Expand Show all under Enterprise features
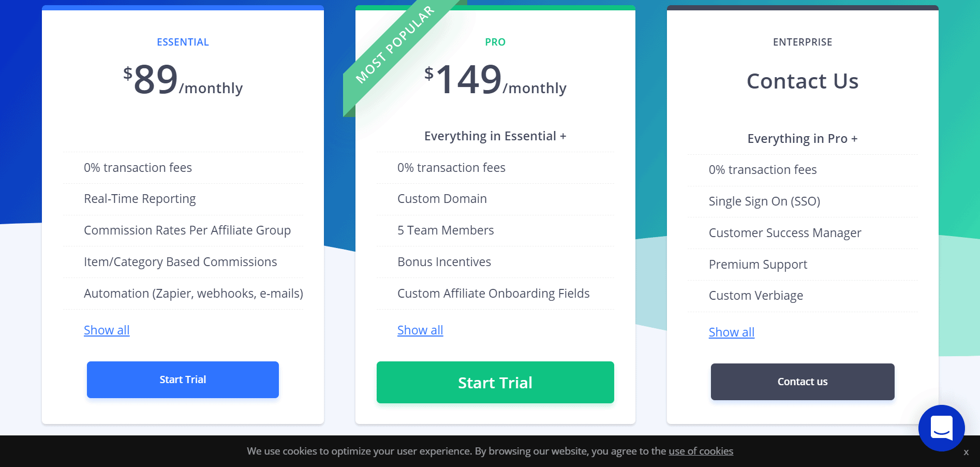 coord(731,332)
